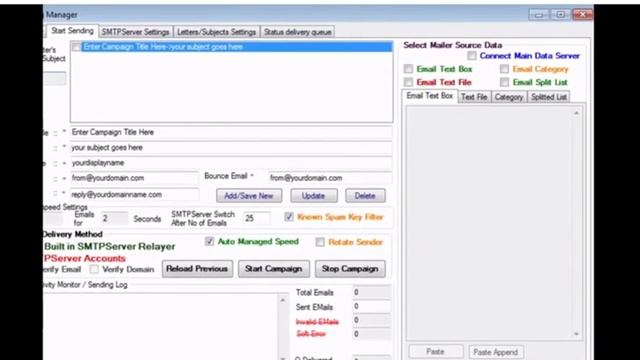Click the Paste button
Image resolution: width=640 pixels, height=360 pixels.
pyautogui.click(x=436, y=351)
